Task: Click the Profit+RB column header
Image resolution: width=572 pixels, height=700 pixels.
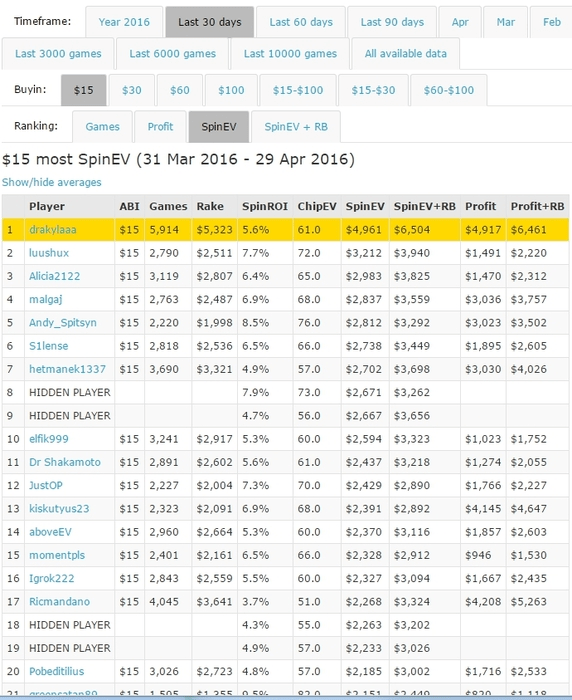Action: [538, 206]
